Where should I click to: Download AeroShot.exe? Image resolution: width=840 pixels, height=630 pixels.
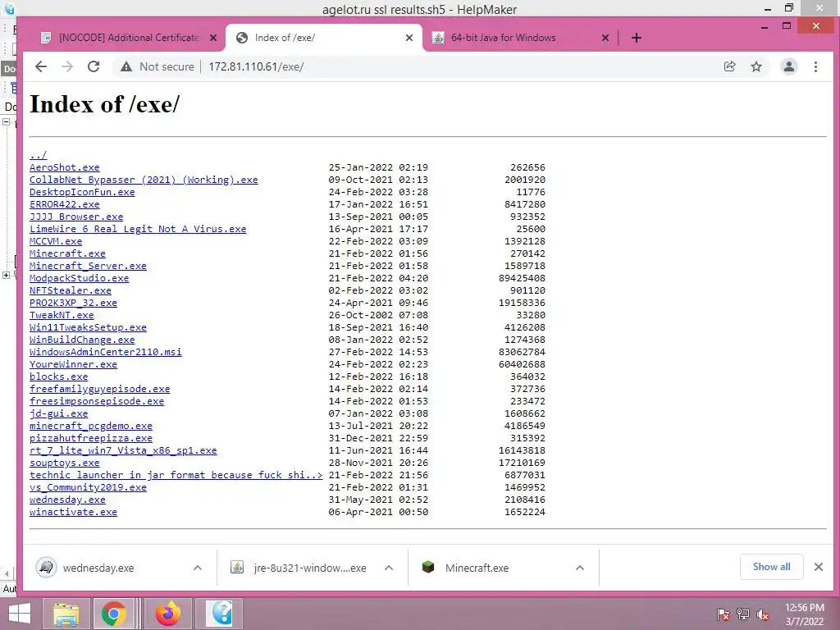[64, 167]
